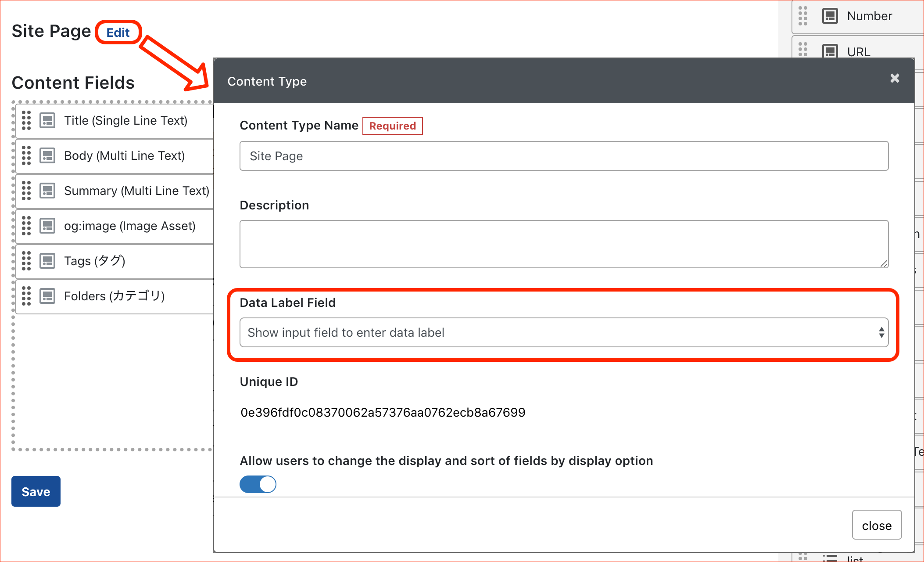Select the Title (Single Line Text) field

[125, 120]
